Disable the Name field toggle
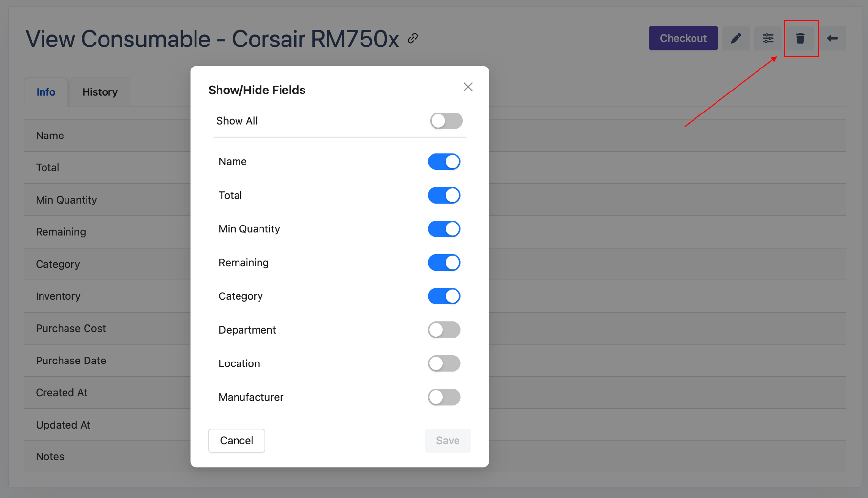The image size is (868, 498). coord(444,162)
